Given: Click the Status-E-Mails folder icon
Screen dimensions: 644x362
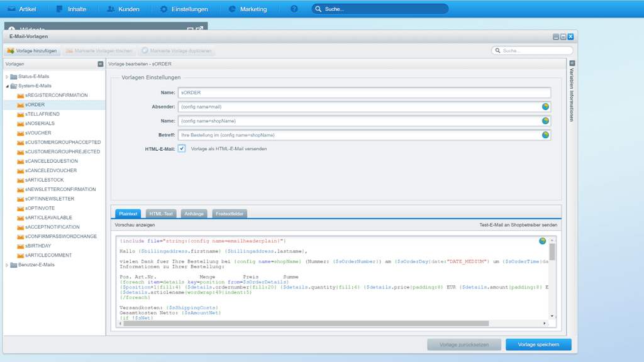Looking at the screenshot, I should click(14, 77).
